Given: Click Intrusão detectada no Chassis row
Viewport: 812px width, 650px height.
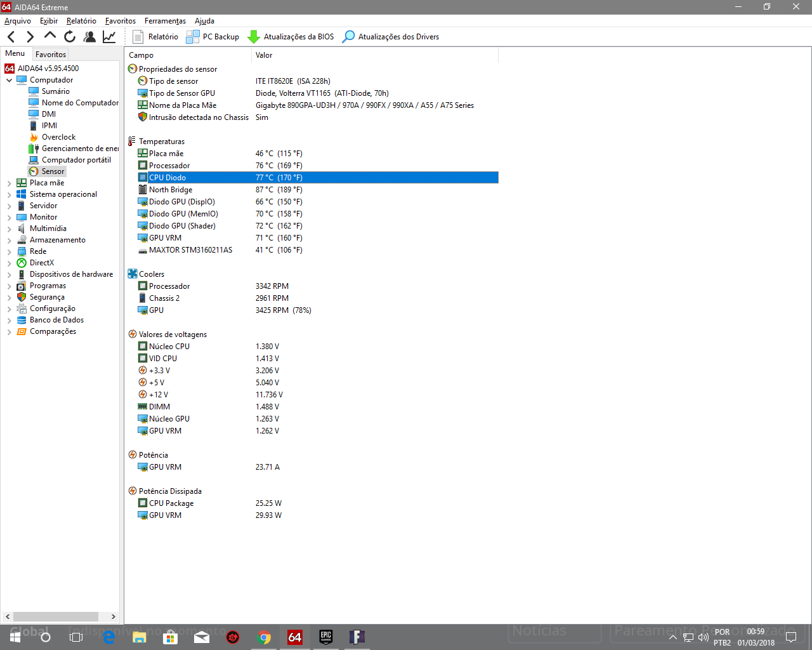Looking at the screenshot, I should pyautogui.click(x=318, y=117).
